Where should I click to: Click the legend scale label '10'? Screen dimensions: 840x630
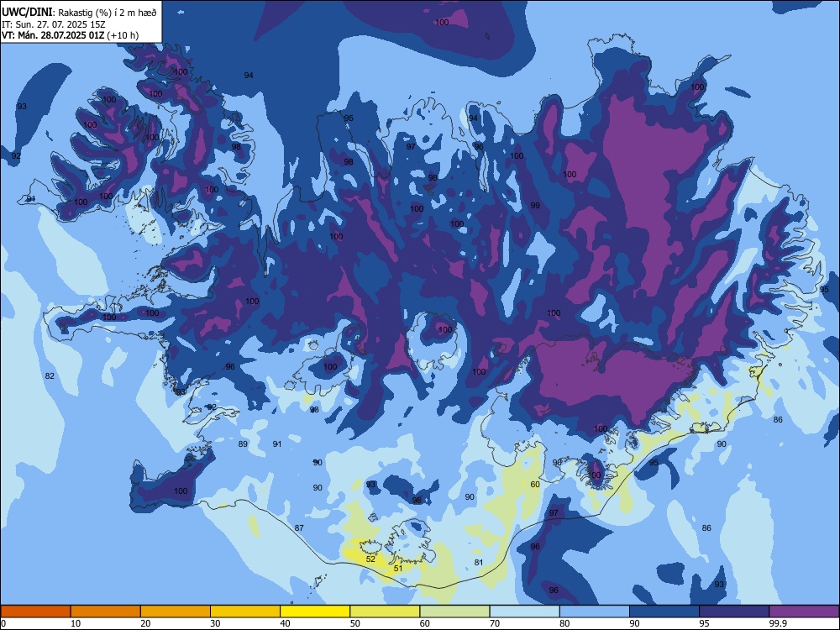click(x=76, y=623)
